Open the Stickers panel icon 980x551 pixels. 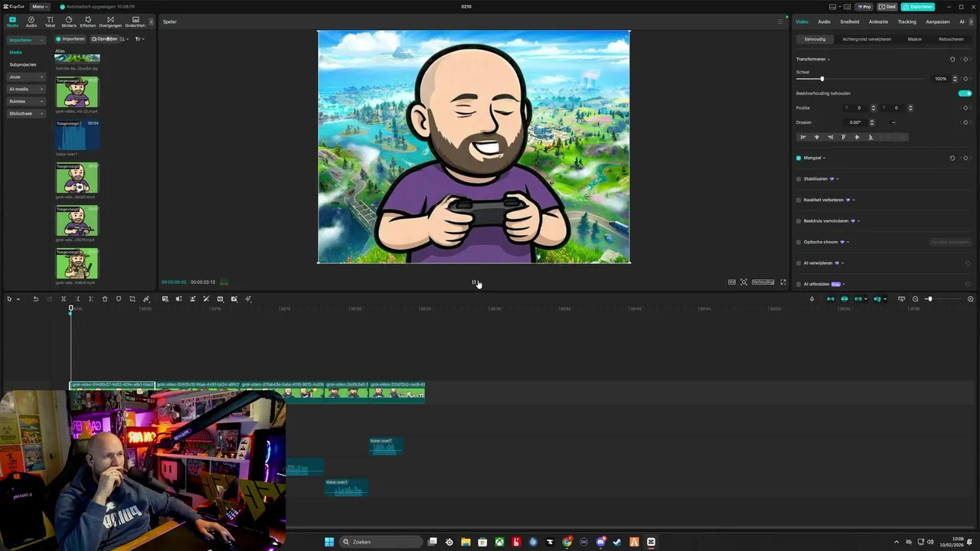click(x=69, y=21)
